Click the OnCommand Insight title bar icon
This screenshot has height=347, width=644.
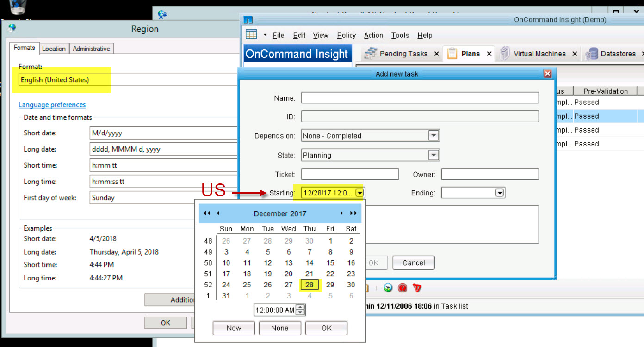(x=248, y=20)
